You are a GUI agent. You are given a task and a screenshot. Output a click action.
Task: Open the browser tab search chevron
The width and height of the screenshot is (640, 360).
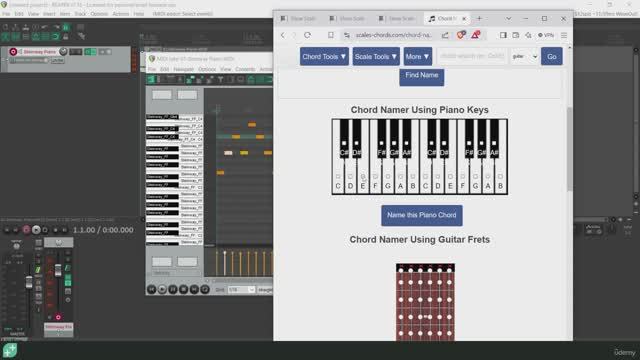508,18
